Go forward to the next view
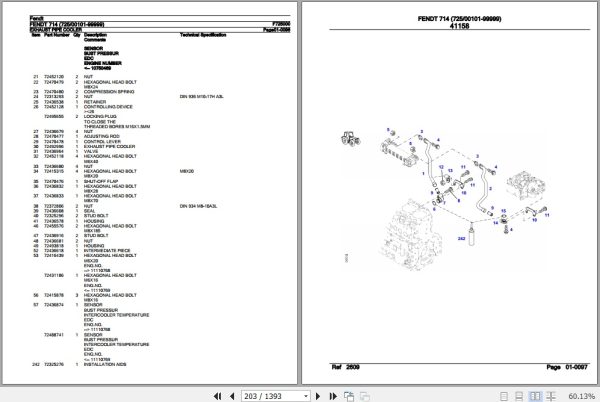This screenshot has width=600, height=402. pos(365,397)
